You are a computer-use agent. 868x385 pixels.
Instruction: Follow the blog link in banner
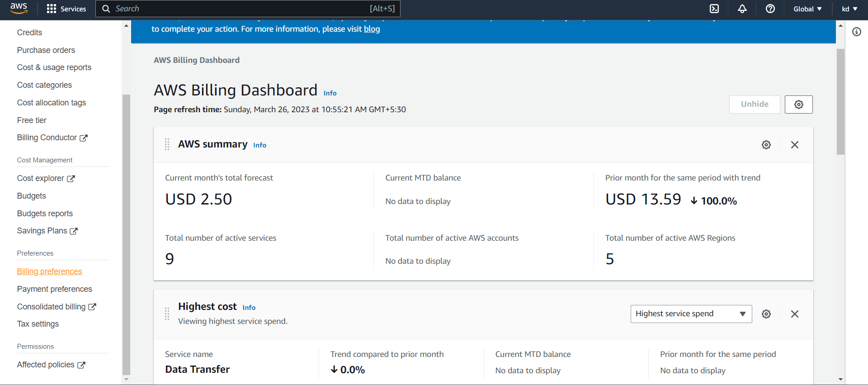point(372,29)
